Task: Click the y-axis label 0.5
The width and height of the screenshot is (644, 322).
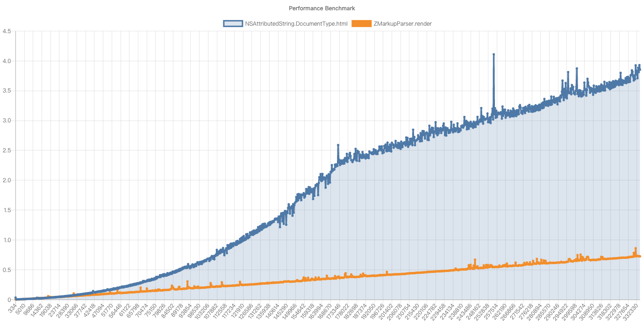Action: pos(7,269)
